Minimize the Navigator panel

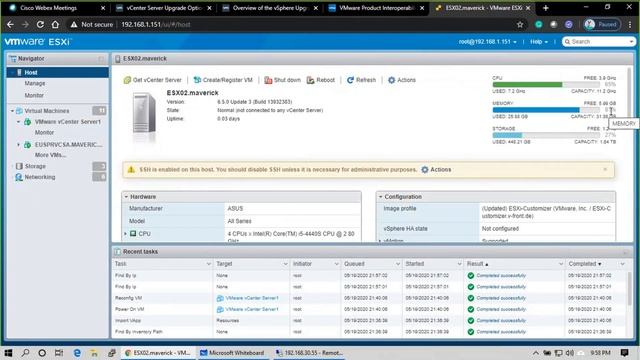(101, 59)
